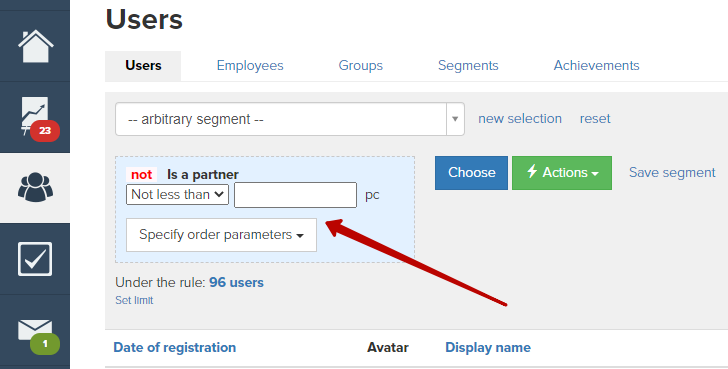Image resolution: width=728 pixels, height=369 pixels.
Task: Open the tasks checkmark icon in sidebar
Action: pos(35,259)
